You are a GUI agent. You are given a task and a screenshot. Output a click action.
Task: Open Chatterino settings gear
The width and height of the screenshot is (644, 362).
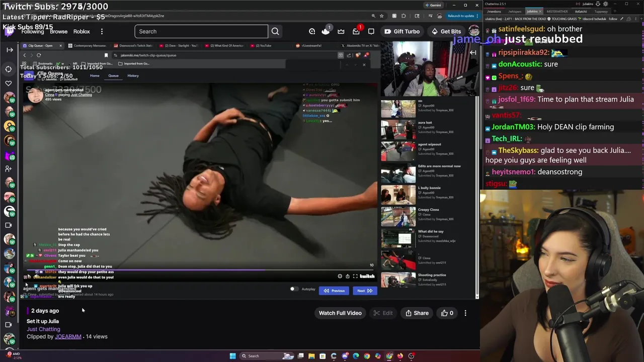click(x=605, y=4)
